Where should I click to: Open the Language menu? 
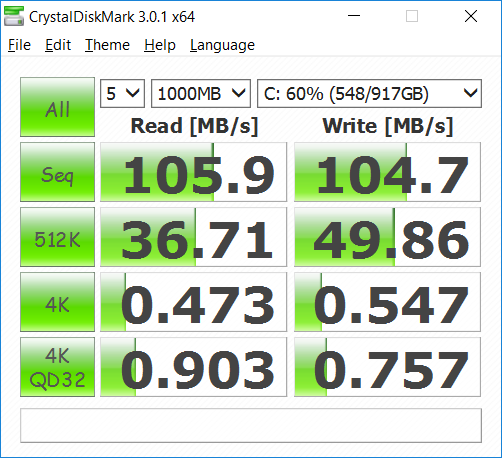(222, 45)
